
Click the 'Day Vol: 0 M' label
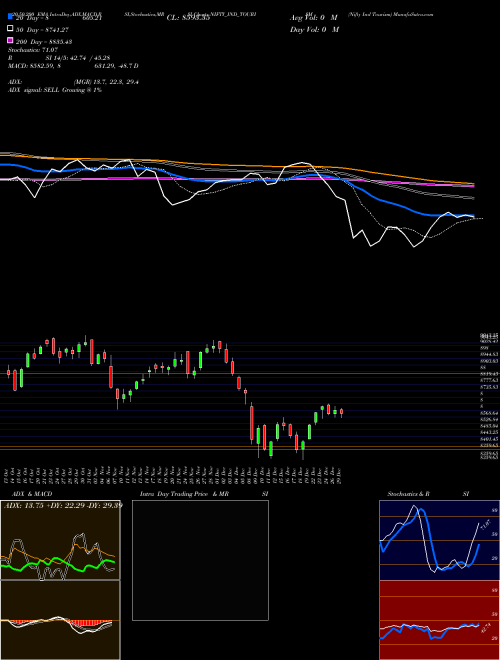(314, 29)
